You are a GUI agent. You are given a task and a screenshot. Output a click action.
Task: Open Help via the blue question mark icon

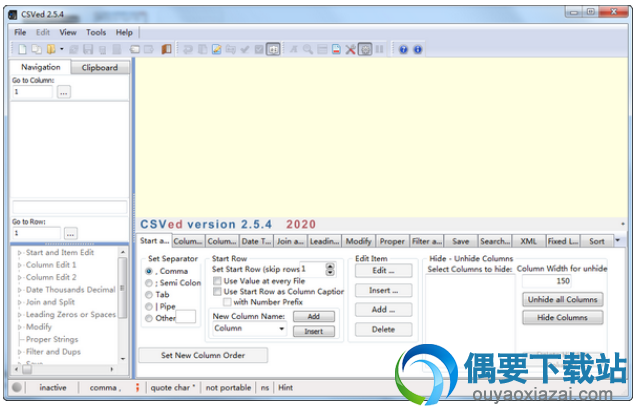click(x=403, y=50)
